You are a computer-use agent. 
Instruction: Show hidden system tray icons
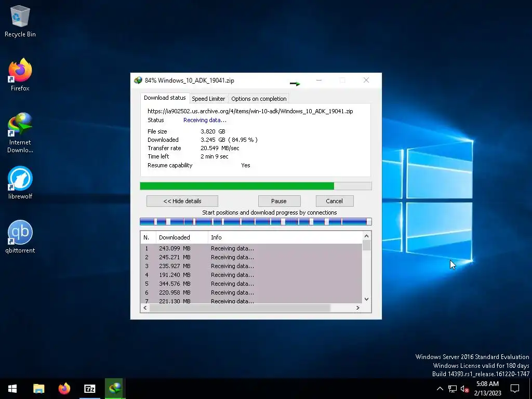tap(440, 389)
